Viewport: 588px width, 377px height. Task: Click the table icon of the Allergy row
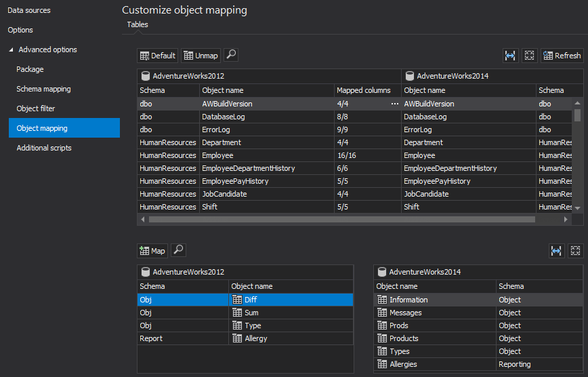[x=237, y=338]
